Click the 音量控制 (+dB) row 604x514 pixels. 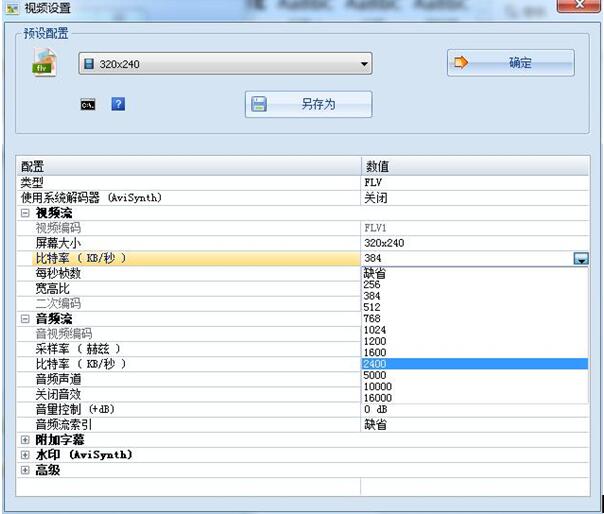click(x=190, y=409)
